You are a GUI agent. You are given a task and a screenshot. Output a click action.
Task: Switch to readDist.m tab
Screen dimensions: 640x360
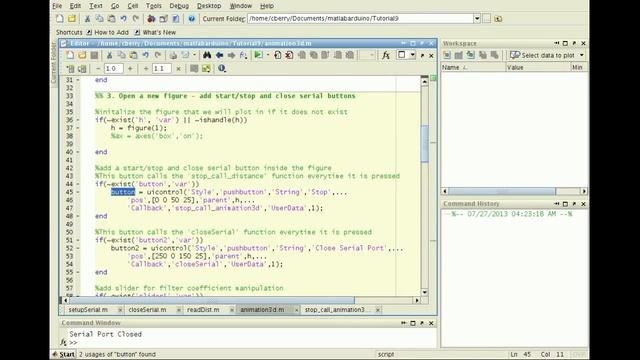[x=203, y=310]
